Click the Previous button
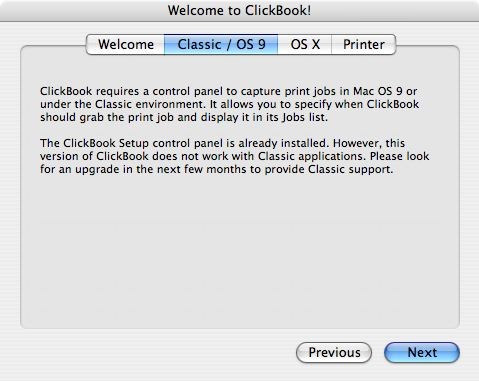This screenshot has width=479, height=381. pyautogui.click(x=334, y=352)
